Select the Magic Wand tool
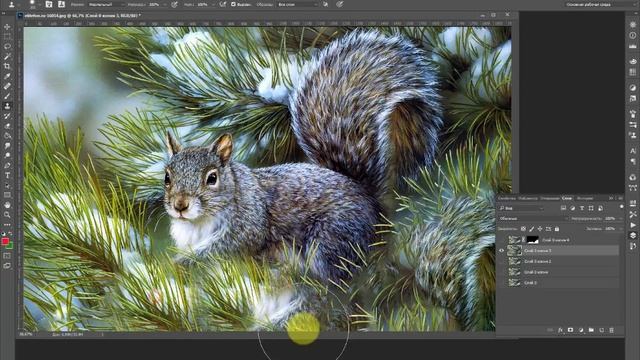The height and width of the screenshot is (360, 640). (x=7, y=56)
